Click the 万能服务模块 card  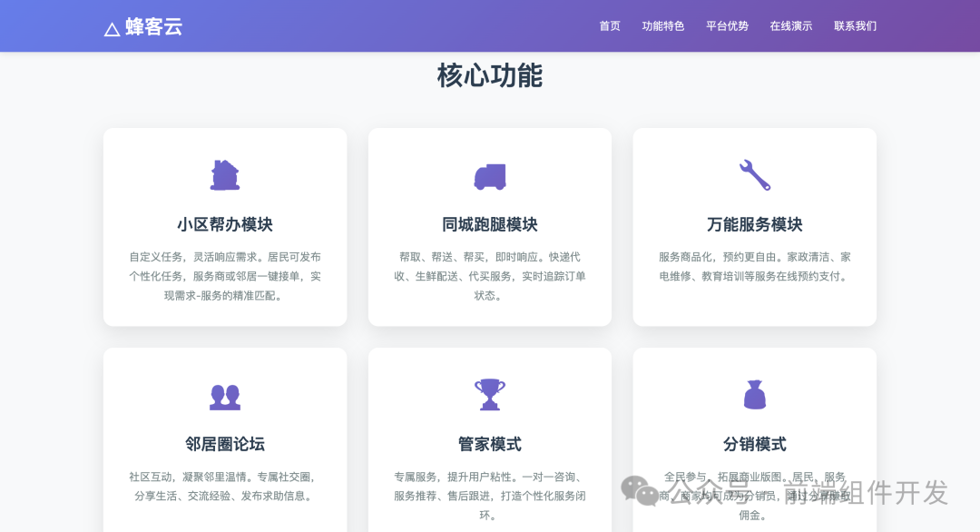tap(754, 227)
